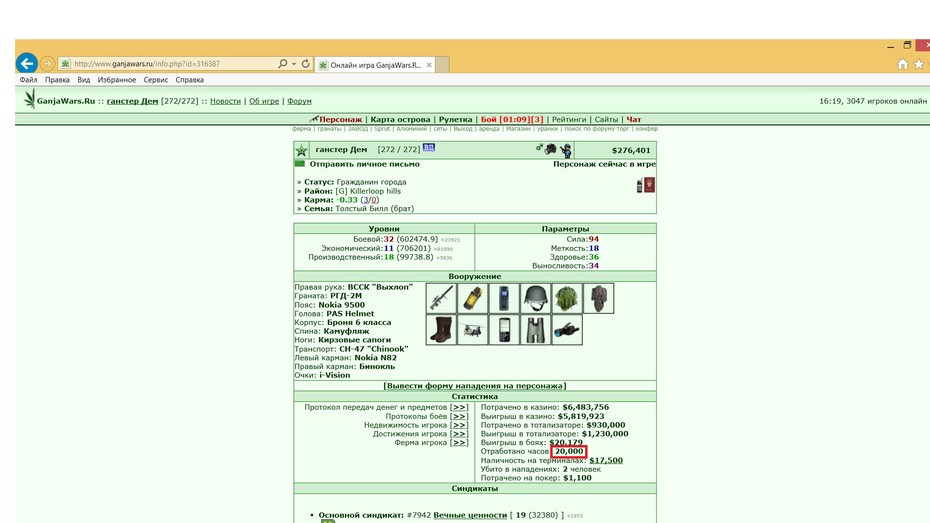Open the Избранное menu
Viewport: 930px width, 523px height.
coord(117,80)
